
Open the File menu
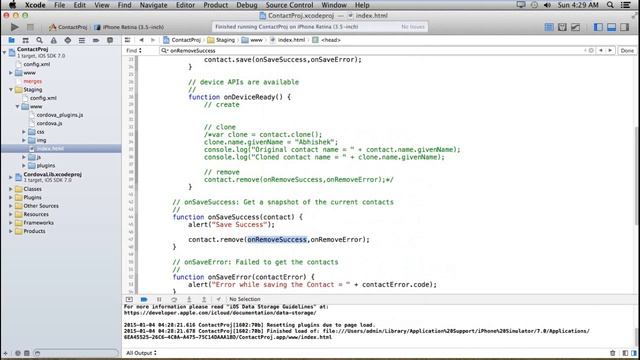(60, 5)
